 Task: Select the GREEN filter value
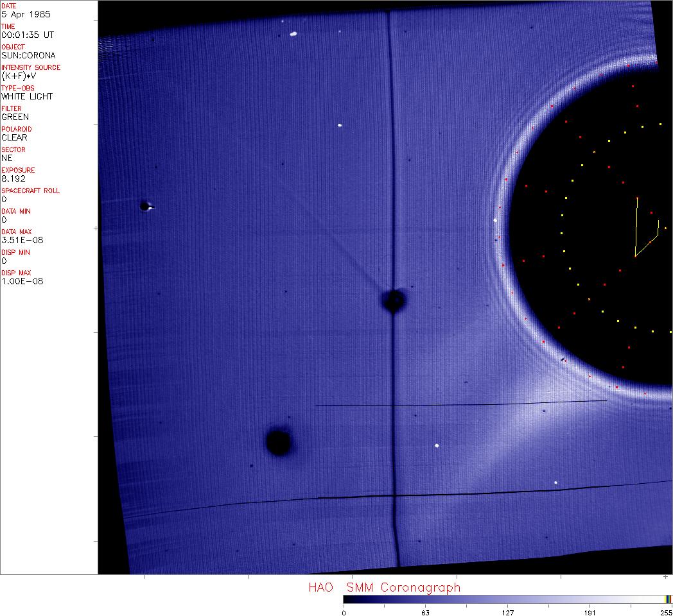coord(15,117)
